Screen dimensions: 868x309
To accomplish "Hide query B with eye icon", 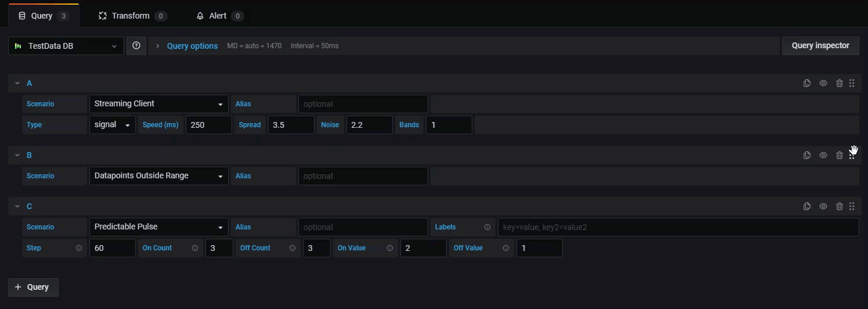I will (x=823, y=155).
